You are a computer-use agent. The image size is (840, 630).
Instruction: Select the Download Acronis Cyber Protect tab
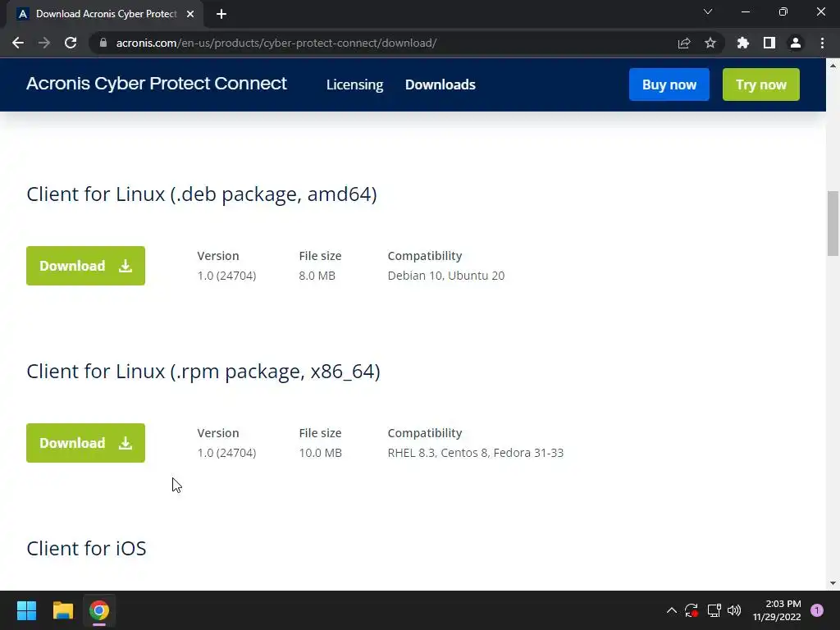point(105,14)
